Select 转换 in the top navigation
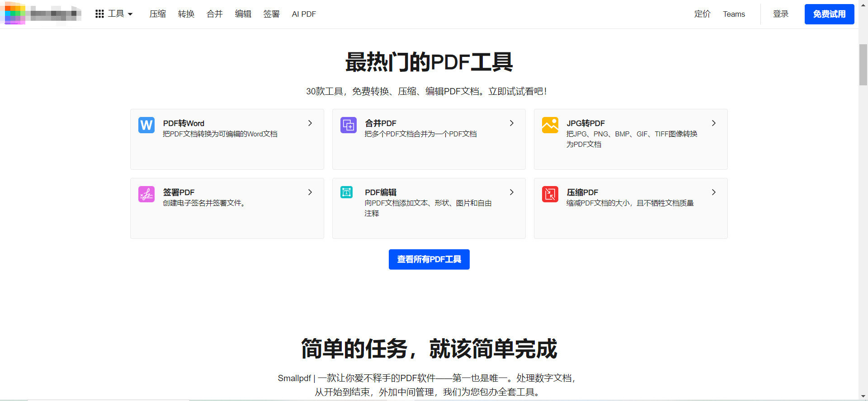868x401 pixels. (186, 14)
